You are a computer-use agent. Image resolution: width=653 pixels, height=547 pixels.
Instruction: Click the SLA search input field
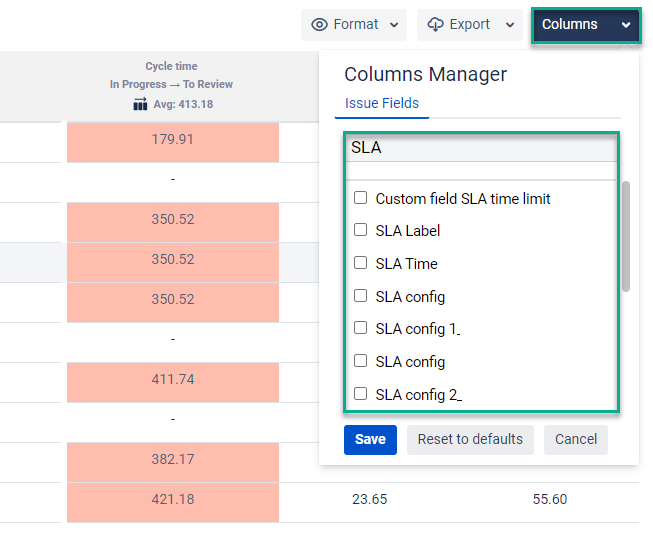click(x=481, y=148)
